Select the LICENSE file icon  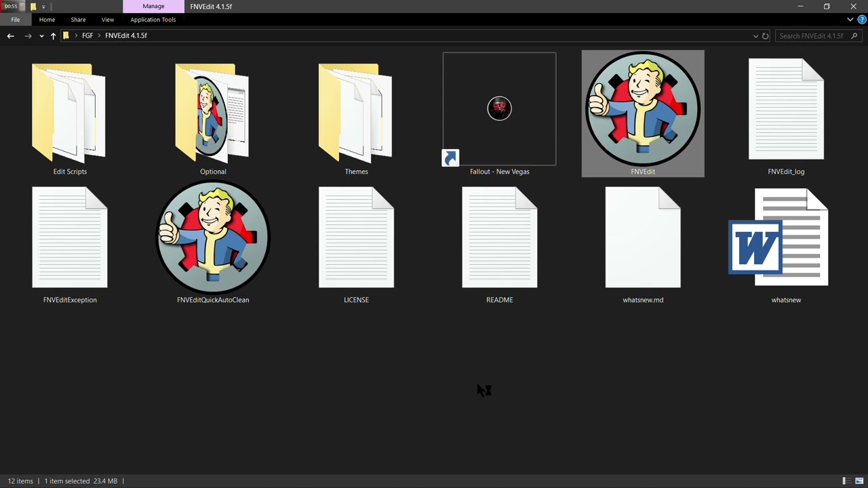(356, 237)
